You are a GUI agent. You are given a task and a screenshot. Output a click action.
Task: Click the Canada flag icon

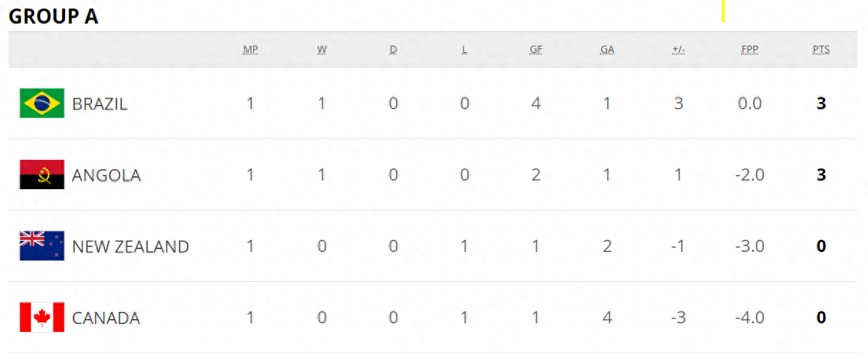[x=42, y=318]
